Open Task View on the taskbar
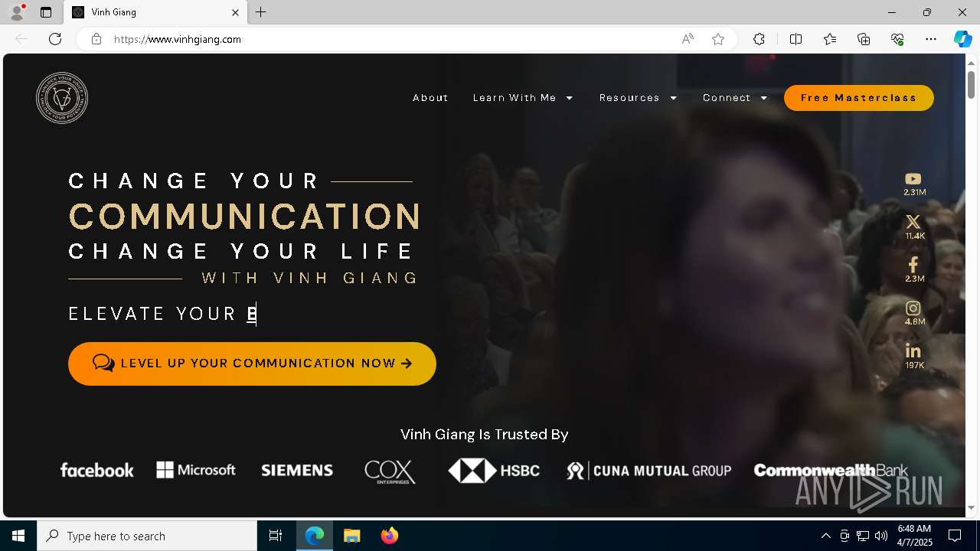 pyautogui.click(x=276, y=536)
